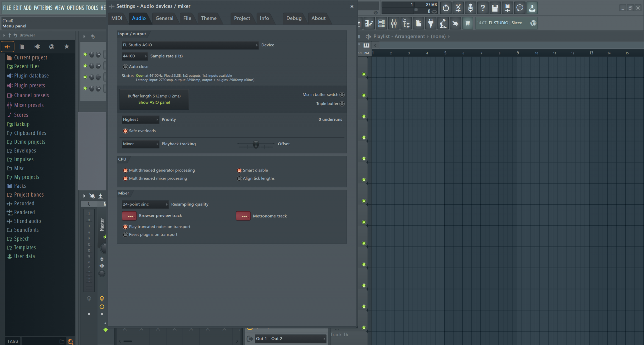Adjust the Playback tracking offset slider
Screen dimensions: 644x345
pyautogui.click(x=256, y=145)
